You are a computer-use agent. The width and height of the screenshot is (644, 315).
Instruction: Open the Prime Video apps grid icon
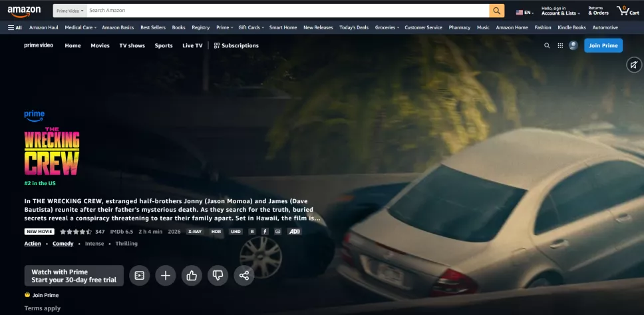click(x=560, y=46)
